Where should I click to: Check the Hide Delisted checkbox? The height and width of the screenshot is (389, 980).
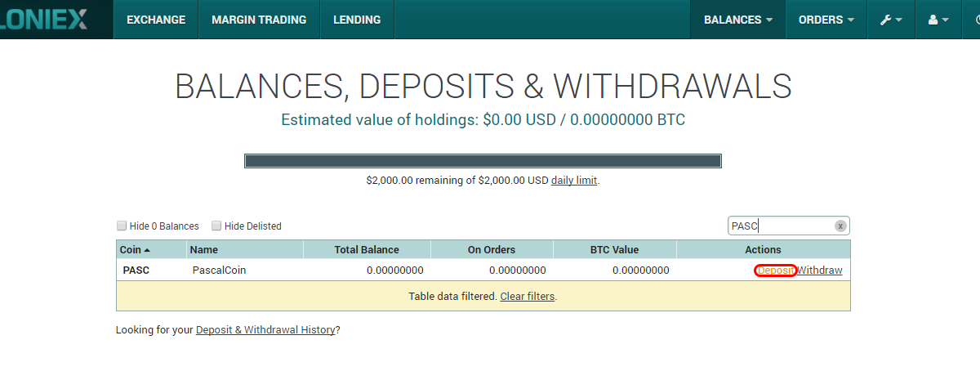click(x=216, y=226)
